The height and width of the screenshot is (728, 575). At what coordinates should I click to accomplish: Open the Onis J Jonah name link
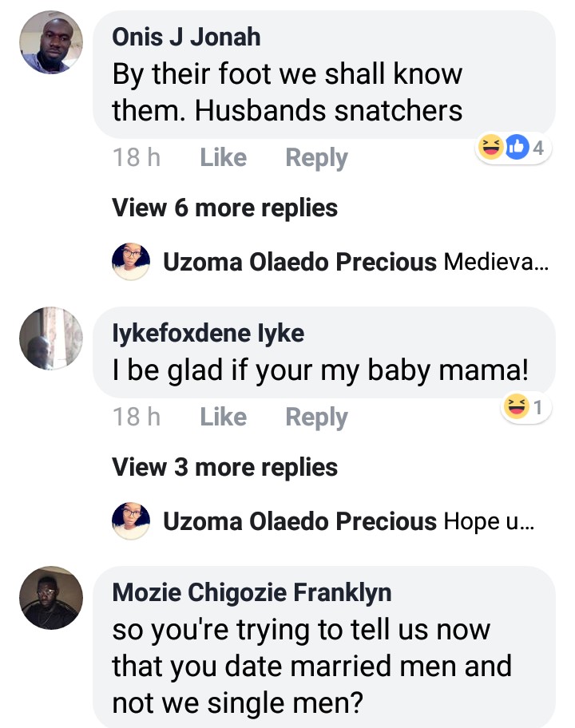[x=186, y=36]
